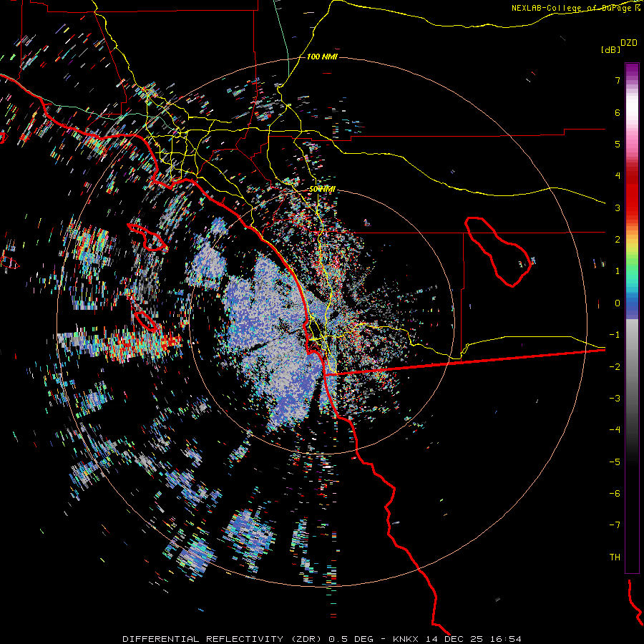
Task: Click the "KNKX" radar site identifier
Action: (406, 639)
